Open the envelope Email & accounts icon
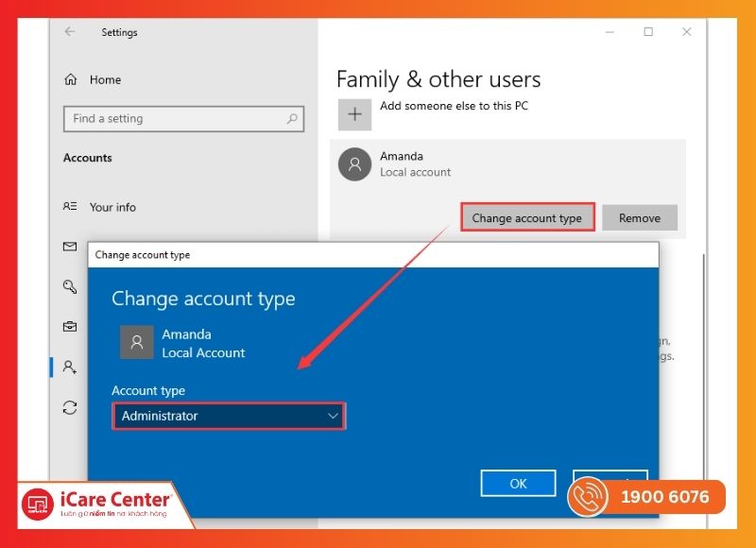 point(70,247)
